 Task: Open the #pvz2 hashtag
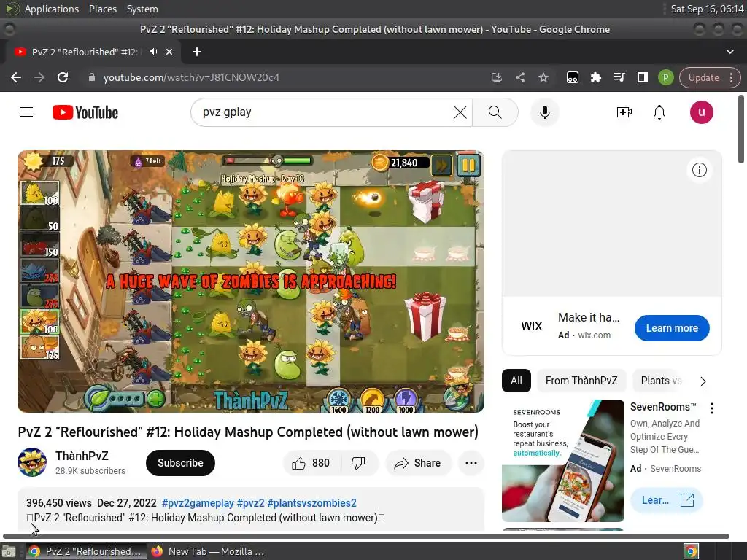point(251,503)
